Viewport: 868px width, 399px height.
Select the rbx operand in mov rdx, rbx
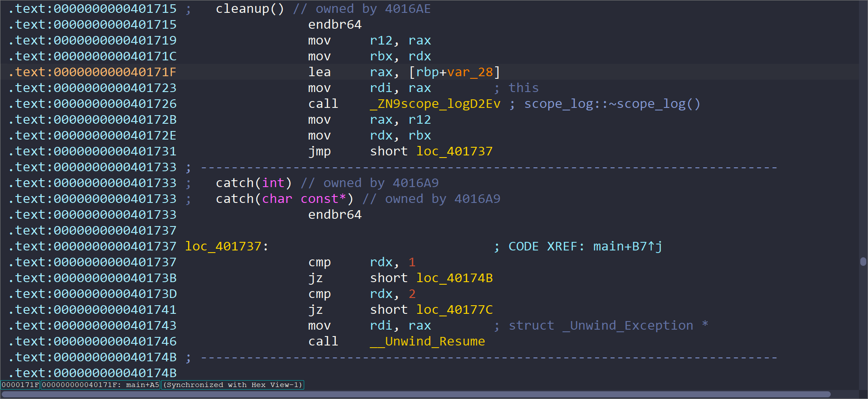pos(420,135)
